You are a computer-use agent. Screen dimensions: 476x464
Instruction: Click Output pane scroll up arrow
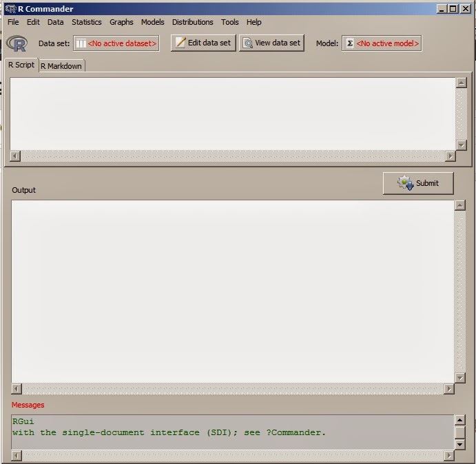[460, 205]
